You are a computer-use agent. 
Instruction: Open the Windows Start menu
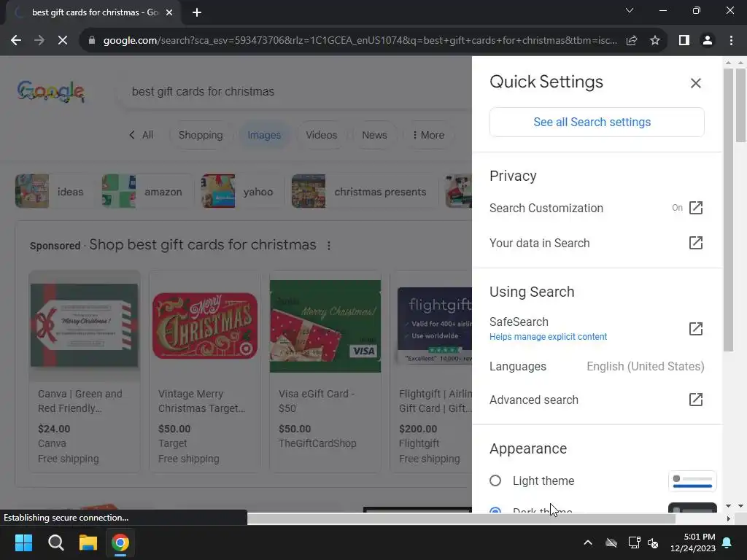(x=23, y=542)
